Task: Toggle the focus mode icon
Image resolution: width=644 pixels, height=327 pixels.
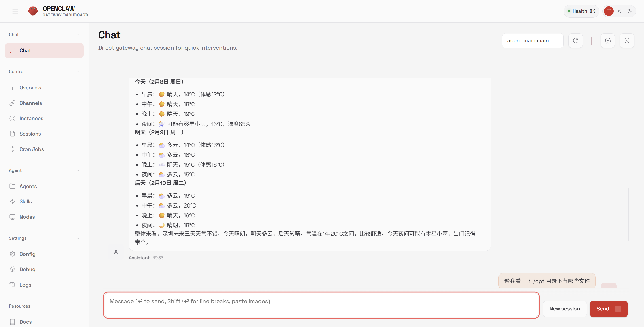Action: 627,40
